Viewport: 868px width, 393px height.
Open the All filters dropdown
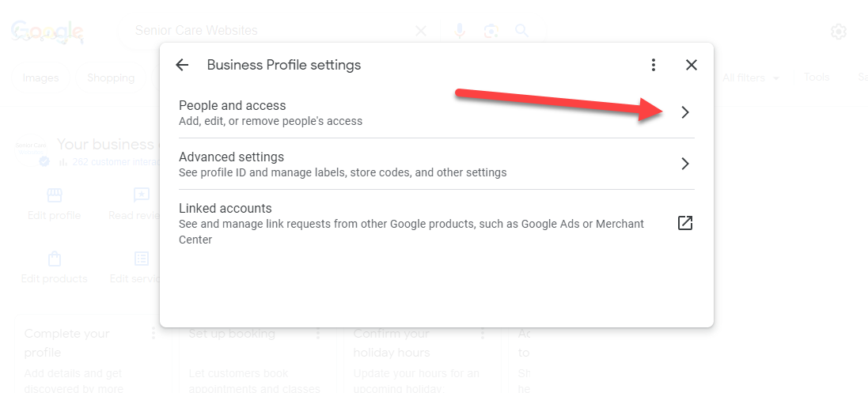(x=751, y=78)
